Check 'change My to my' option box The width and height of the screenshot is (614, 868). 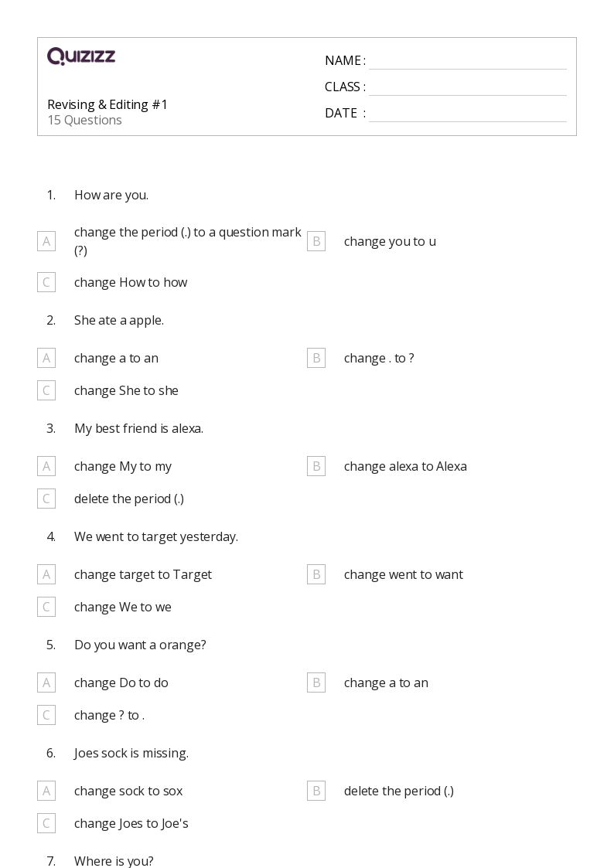pos(46,466)
